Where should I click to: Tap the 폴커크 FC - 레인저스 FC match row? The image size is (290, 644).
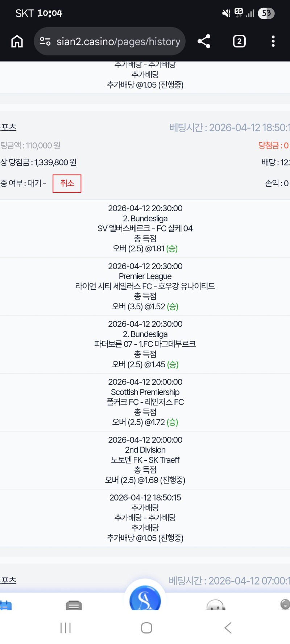coord(145,402)
